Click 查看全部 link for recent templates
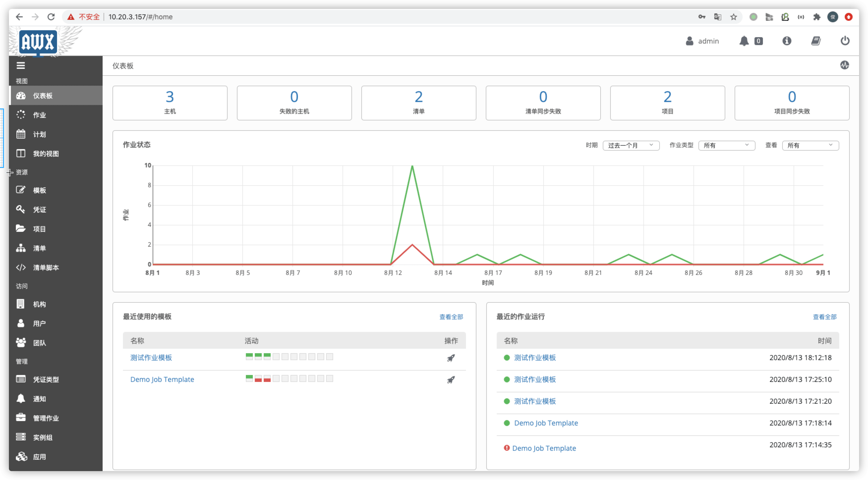This screenshot has width=868, height=480. 451,317
